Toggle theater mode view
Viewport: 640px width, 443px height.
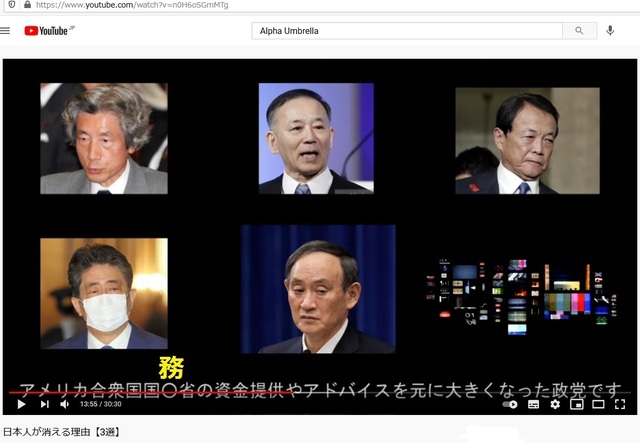pyautogui.click(x=598, y=404)
